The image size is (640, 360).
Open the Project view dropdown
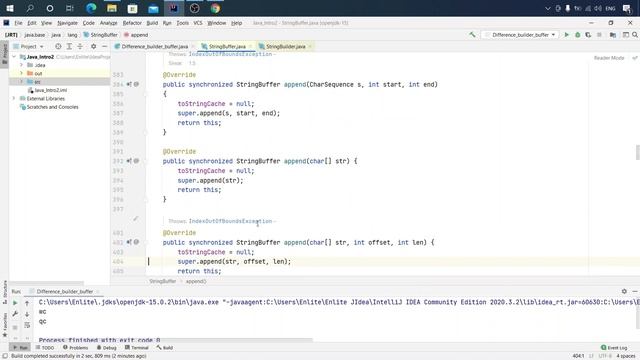tap(29, 47)
